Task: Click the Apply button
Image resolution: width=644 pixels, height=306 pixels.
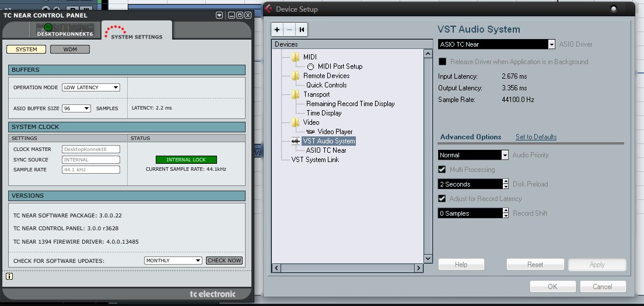Action: pos(597,265)
